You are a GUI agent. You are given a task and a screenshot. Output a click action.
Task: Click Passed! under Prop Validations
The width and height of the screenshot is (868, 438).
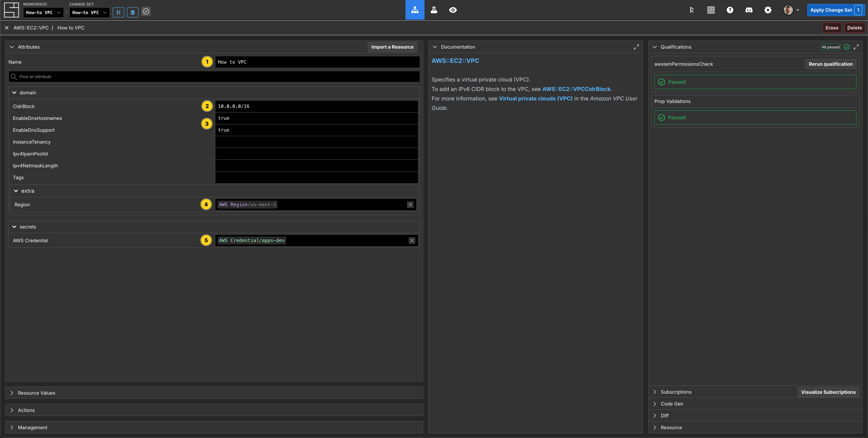click(x=755, y=117)
